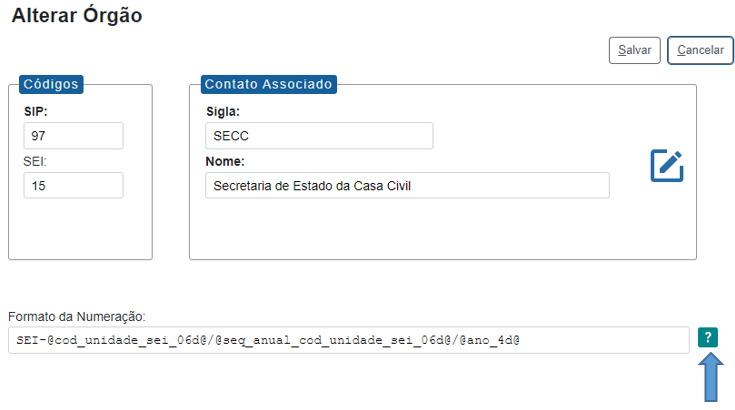Click the Alterar Órgão page title
This screenshot has height=410, width=735.
[77, 17]
